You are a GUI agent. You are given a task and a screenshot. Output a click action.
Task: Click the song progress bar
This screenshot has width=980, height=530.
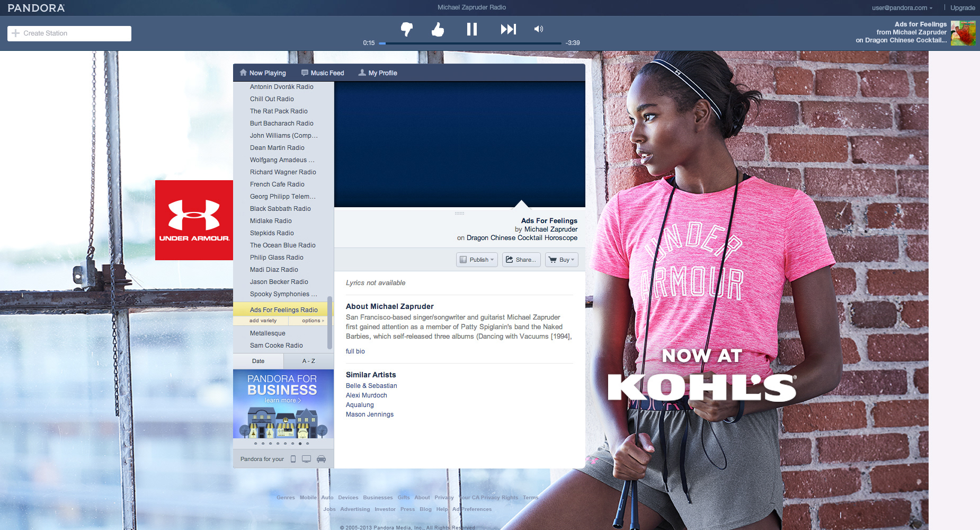tap(470, 43)
